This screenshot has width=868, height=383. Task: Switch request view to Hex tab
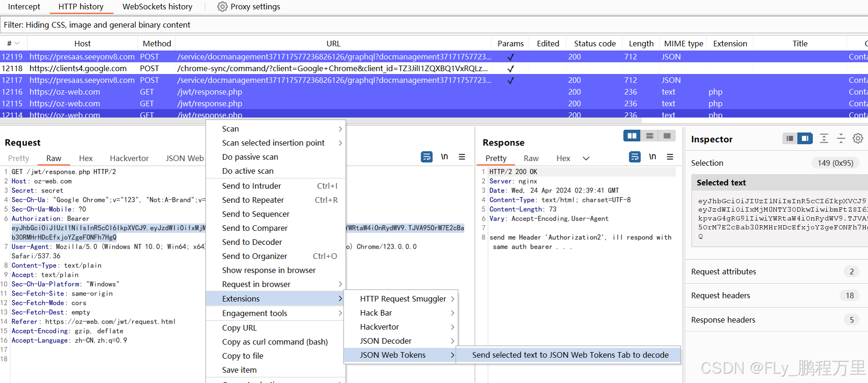[86, 158]
